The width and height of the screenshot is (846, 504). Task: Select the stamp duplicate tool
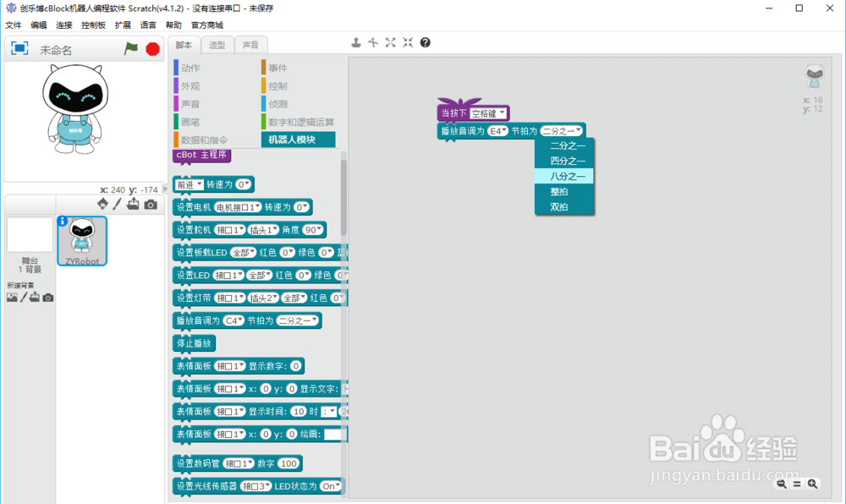point(356,41)
